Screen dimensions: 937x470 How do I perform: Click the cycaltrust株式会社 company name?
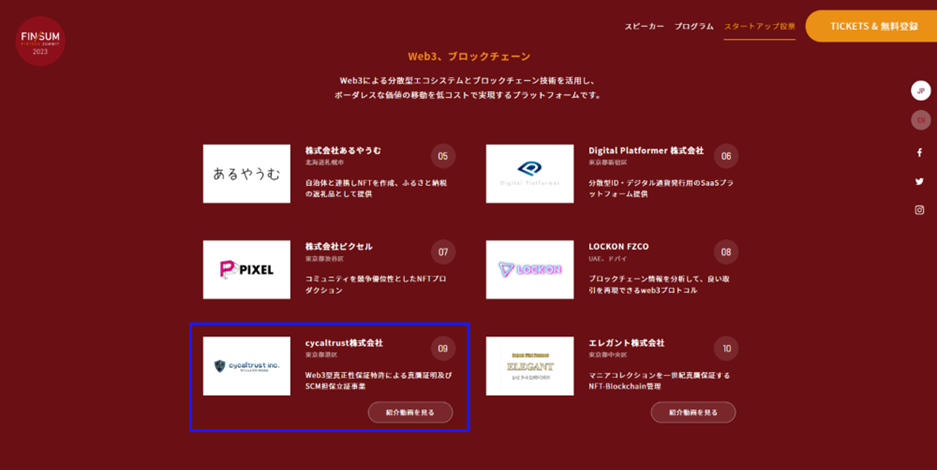click(x=344, y=343)
